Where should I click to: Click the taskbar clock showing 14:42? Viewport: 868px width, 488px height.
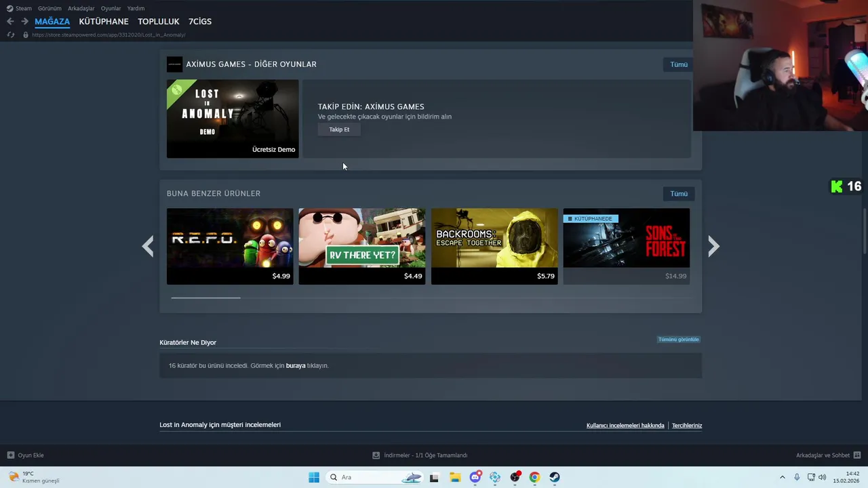click(846, 477)
